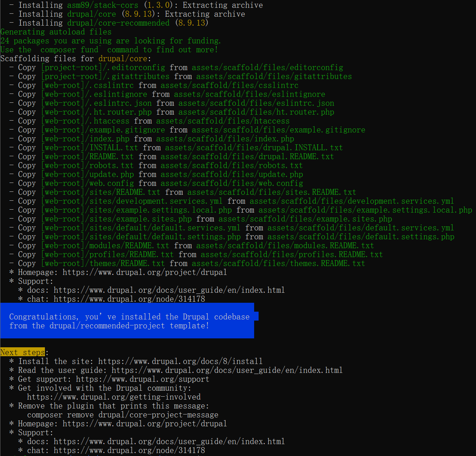
Task: Click 'assets/scaffold/files/htaccess' source path
Action: point(223,121)
